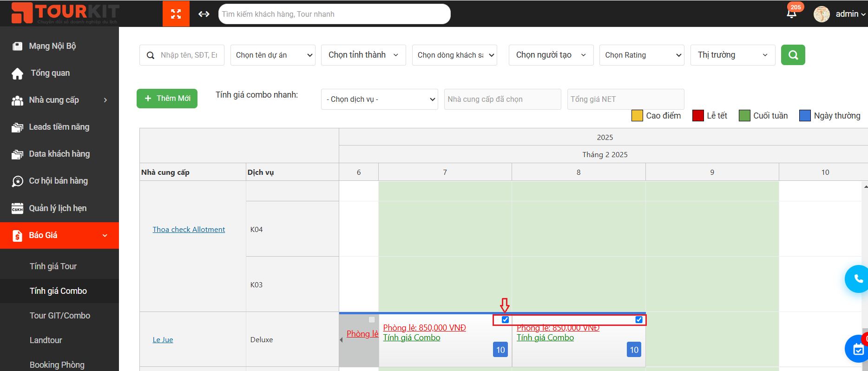Click Mạng Nội Bộ sidebar icon
This screenshot has width=868, height=371.
click(x=17, y=46)
